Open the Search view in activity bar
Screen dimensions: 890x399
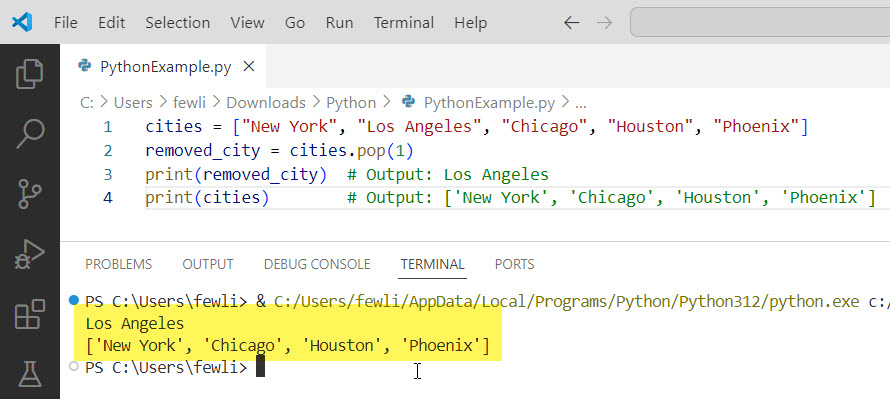[x=30, y=133]
